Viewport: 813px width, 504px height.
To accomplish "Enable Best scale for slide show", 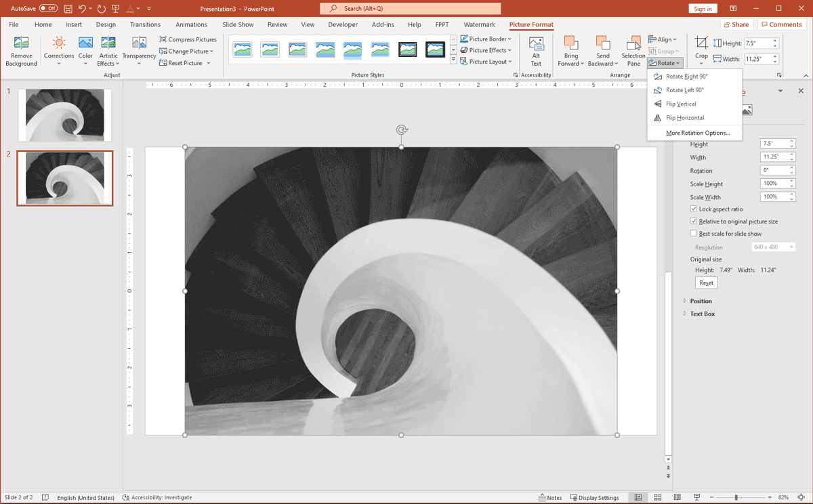I will [x=694, y=234].
